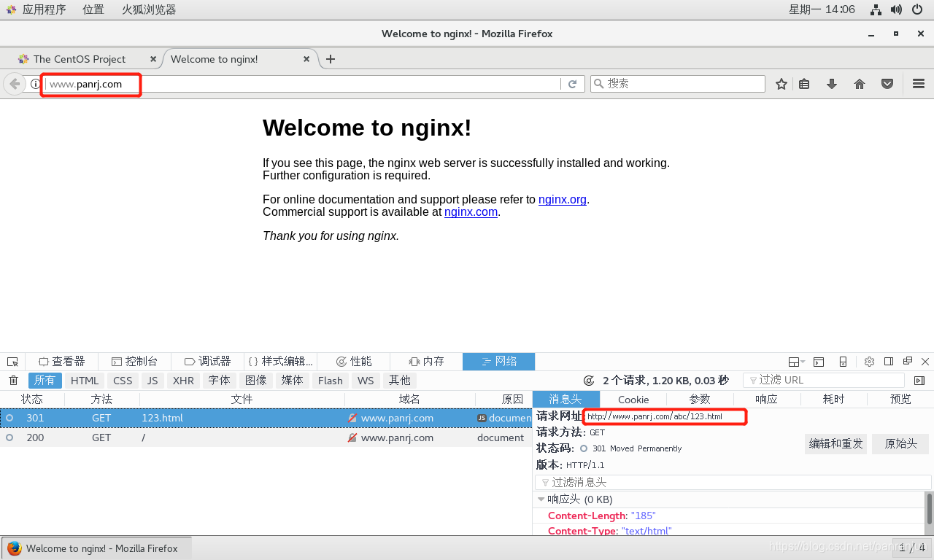Click the 过滤消息头 filter headers field
This screenshot has width=934, height=560.
click(x=733, y=483)
